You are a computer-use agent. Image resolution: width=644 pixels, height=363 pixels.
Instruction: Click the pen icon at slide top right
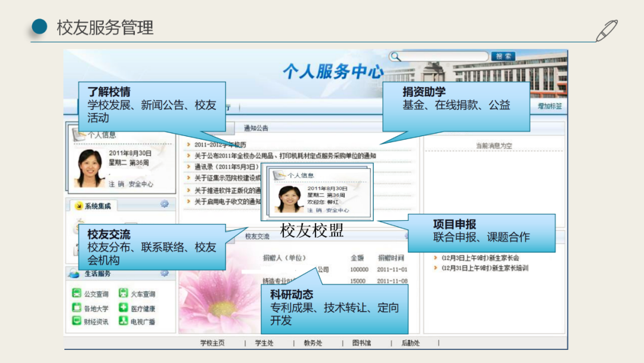click(x=606, y=30)
